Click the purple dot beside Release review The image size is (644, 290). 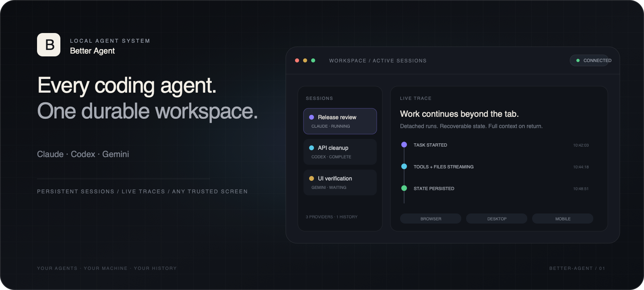pos(312,117)
